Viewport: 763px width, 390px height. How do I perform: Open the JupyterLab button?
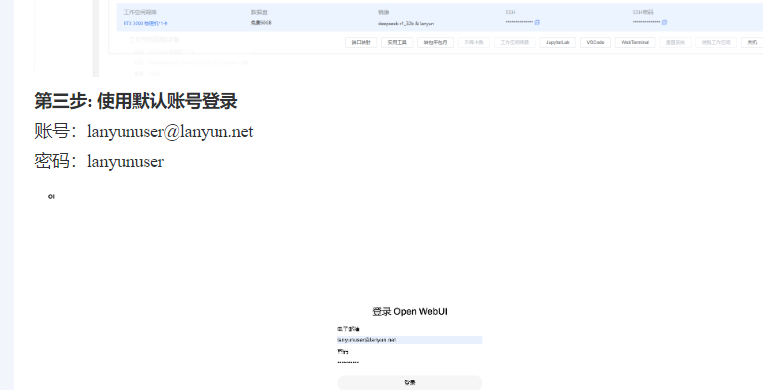click(557, 42)
